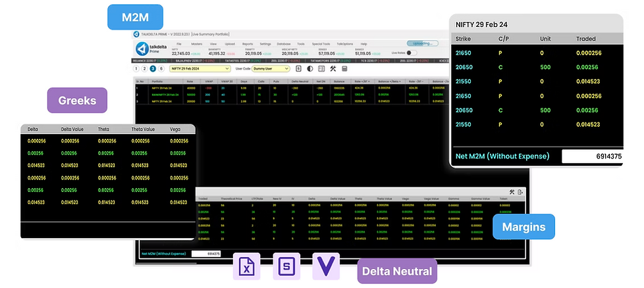Open the Upload menu
Image resolution: width=644 pixels, height=288 pixels.
tap(230, 44)
